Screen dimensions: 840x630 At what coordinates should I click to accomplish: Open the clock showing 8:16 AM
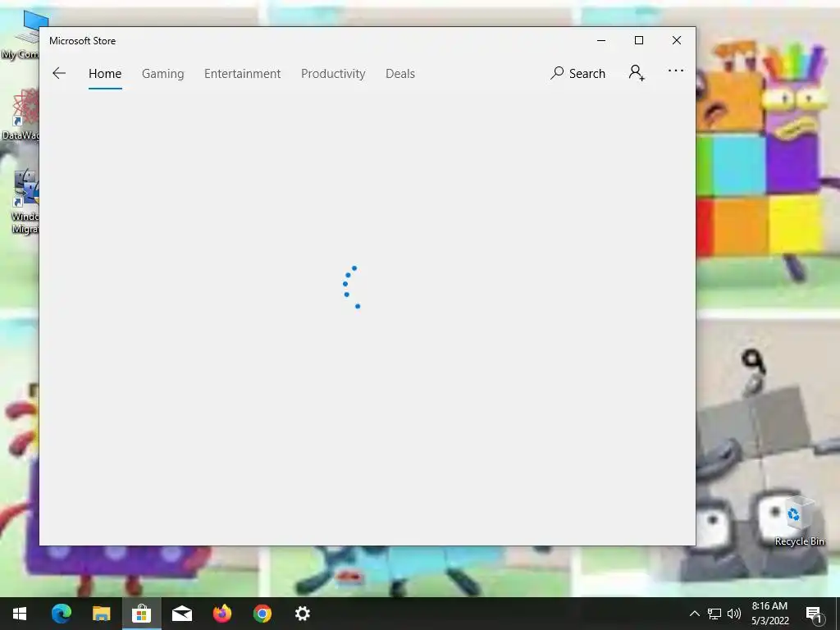coord(769,614)
